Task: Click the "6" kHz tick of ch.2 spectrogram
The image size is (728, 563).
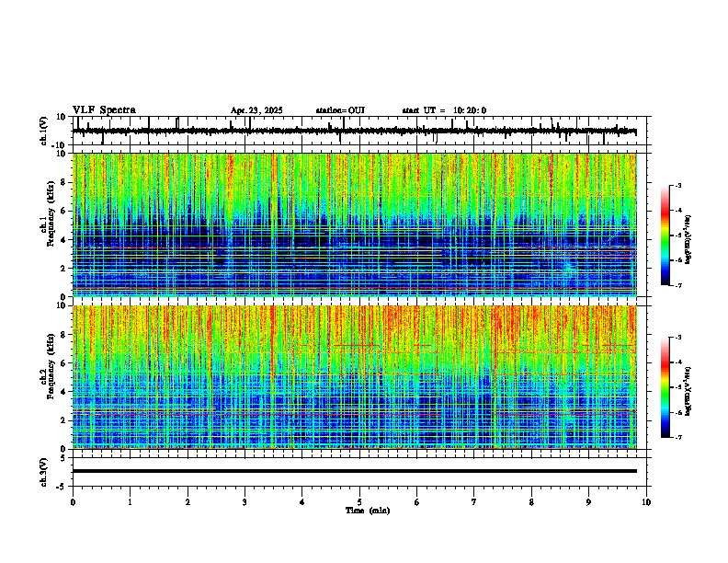Action: point(63,363)
